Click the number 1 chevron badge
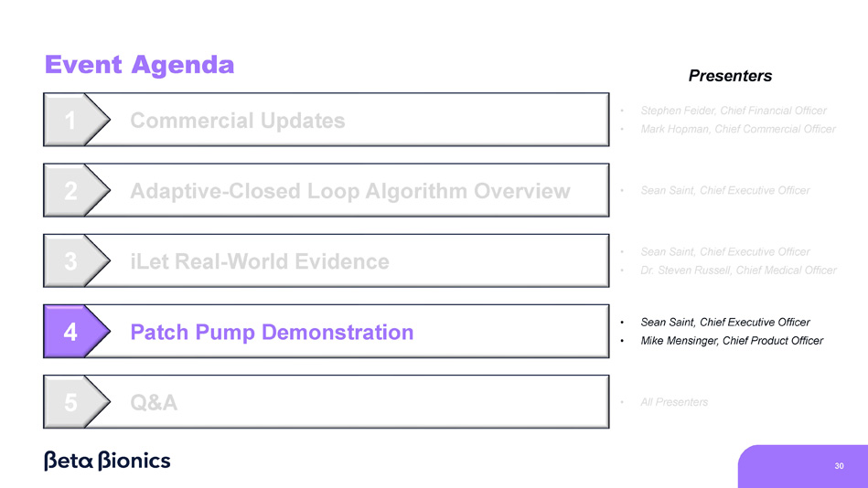The width and height of the screenshot is (868, 488). point(71,121)
